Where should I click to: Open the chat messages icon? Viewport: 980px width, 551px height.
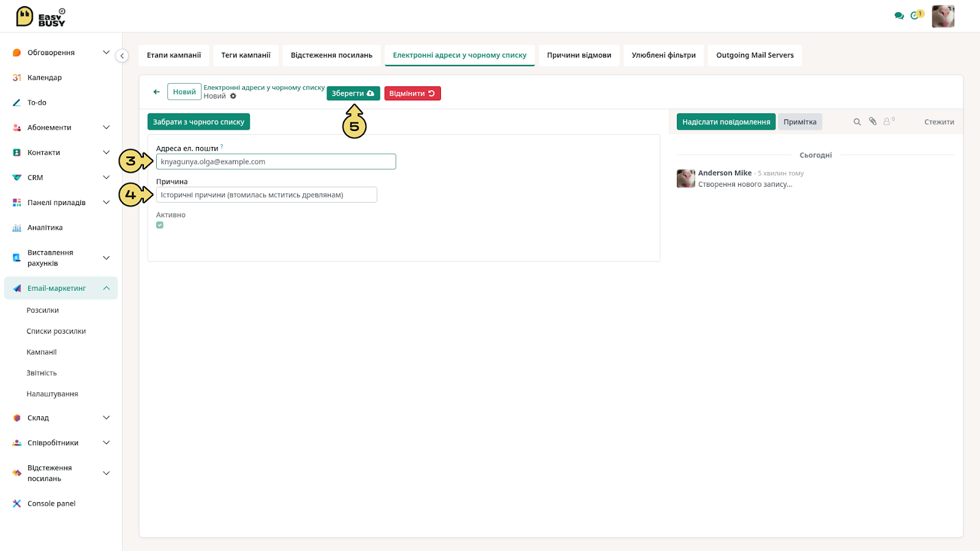coord(899,16)
